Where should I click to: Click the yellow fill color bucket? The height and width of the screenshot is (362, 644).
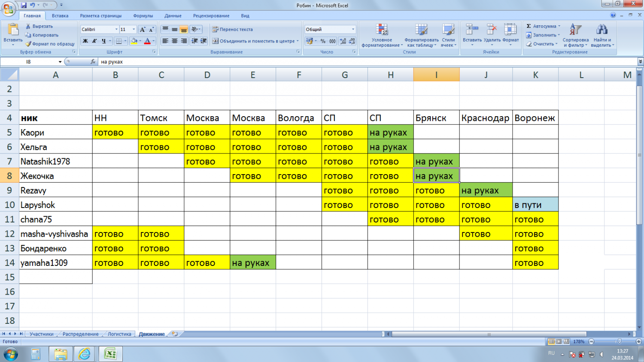tap(134, 41)
